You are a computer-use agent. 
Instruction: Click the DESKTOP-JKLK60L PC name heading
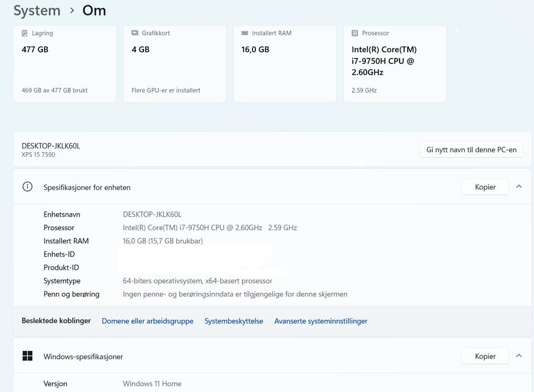(51, 146)
